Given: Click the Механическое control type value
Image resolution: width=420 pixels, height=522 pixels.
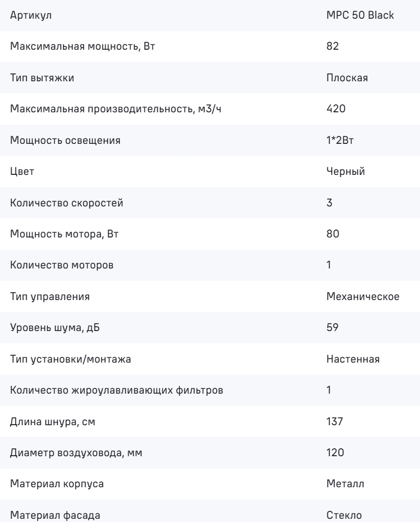Looking at the screenshot, I should 363,296.
